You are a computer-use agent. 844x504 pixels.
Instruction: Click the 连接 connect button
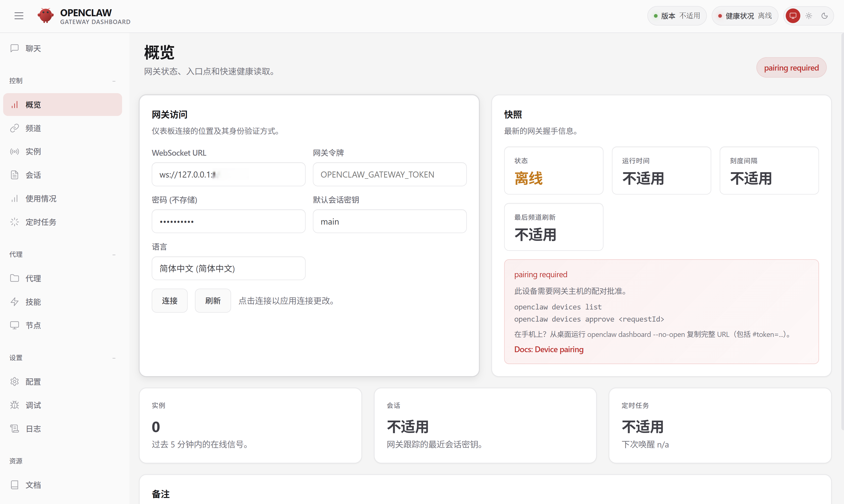pyautogui.click(x=169, y=301)
